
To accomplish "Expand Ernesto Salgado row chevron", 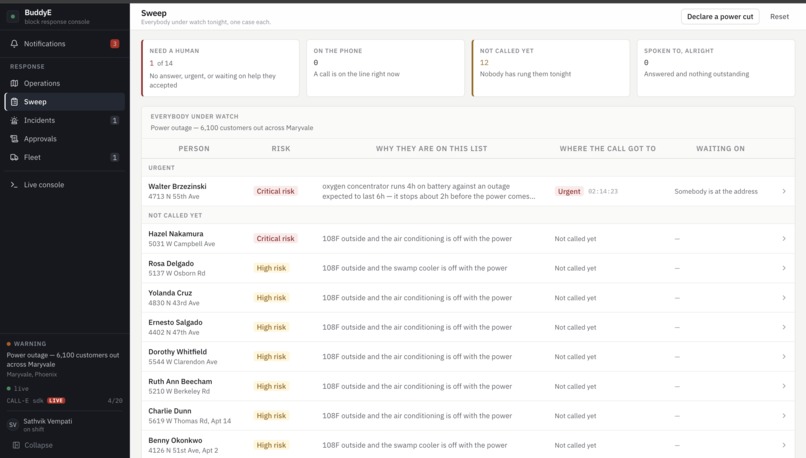I will coord(784,327).
